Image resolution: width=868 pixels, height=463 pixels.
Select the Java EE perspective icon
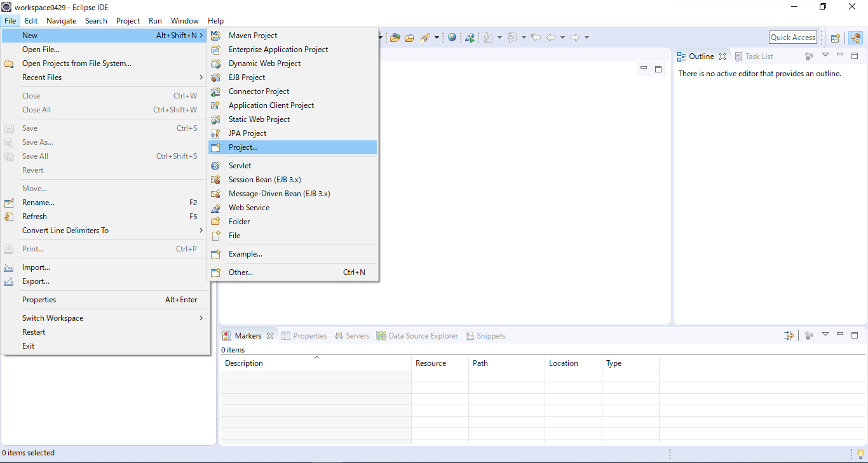[x=855, y=37]
